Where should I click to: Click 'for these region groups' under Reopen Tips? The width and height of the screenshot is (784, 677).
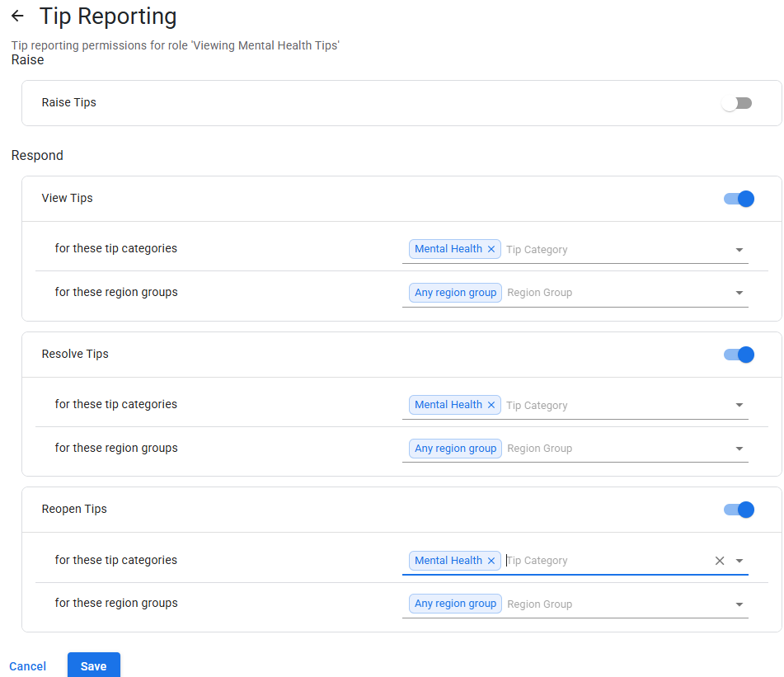(116, 603)
